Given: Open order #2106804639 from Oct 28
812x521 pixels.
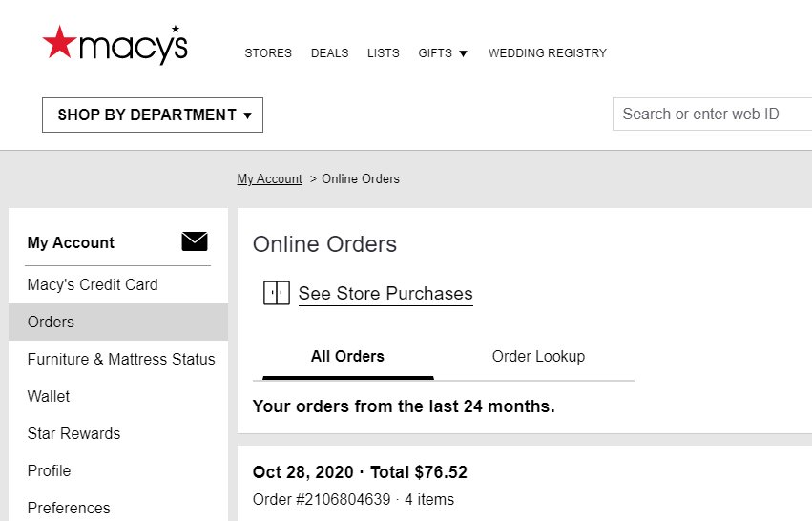Looking at the screenshot, I should [x=322, y=500].
